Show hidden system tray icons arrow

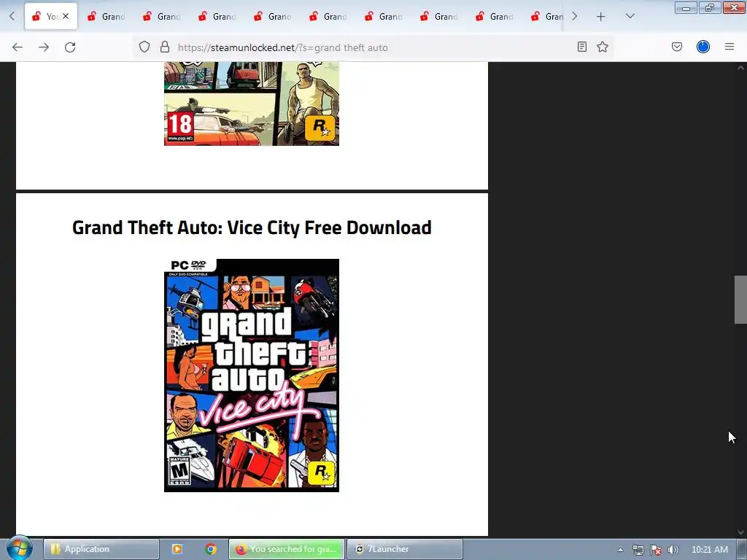click(x=620, y=550)
